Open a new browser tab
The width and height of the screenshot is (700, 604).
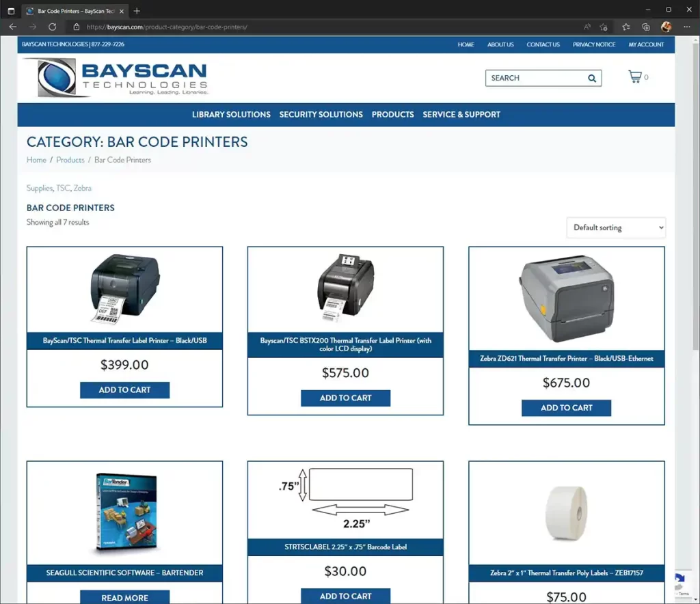(x=137, y=11)
